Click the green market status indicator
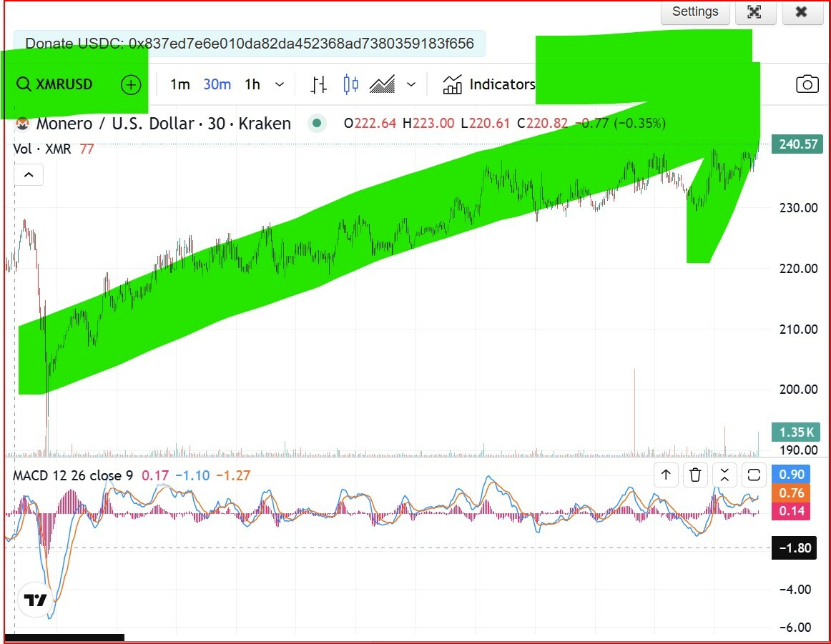This screenshot has height=644, width=831. tap(316, 123)
